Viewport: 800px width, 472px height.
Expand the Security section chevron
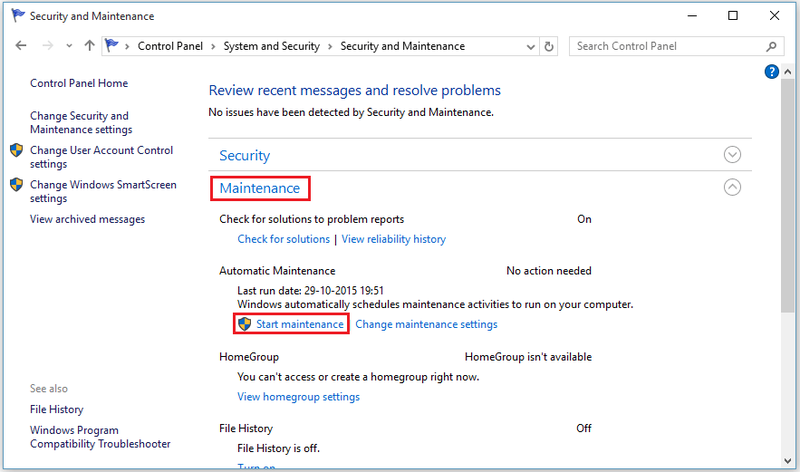(x=732, y=155)
